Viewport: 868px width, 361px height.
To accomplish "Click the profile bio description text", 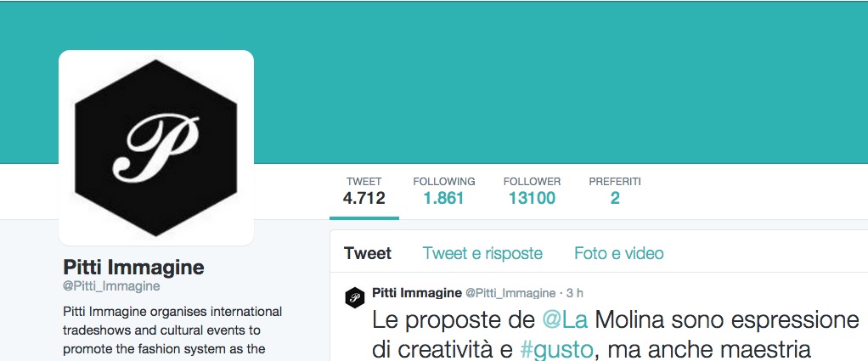I will tap(172, 330).
